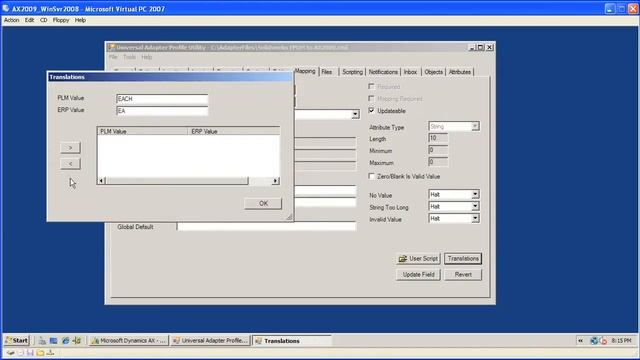Click the shared folder icon in Virtual PC status bar

coord(40,353)
